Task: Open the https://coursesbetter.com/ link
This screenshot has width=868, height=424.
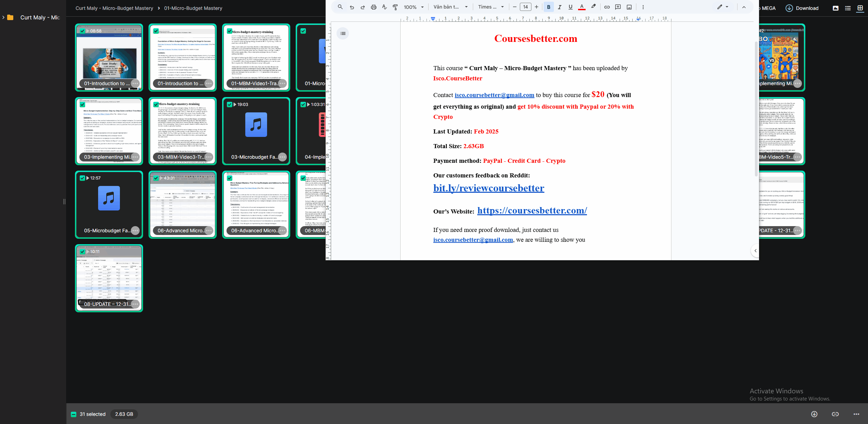Action: [532, 210]
